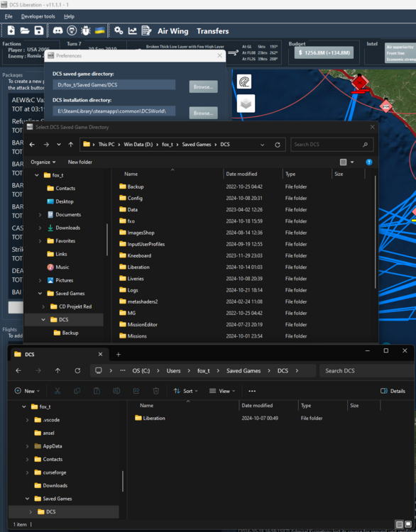Open the Air Wing button
Image resolution: width=416 pixels, height=532 pixels.
coord(173,31)
